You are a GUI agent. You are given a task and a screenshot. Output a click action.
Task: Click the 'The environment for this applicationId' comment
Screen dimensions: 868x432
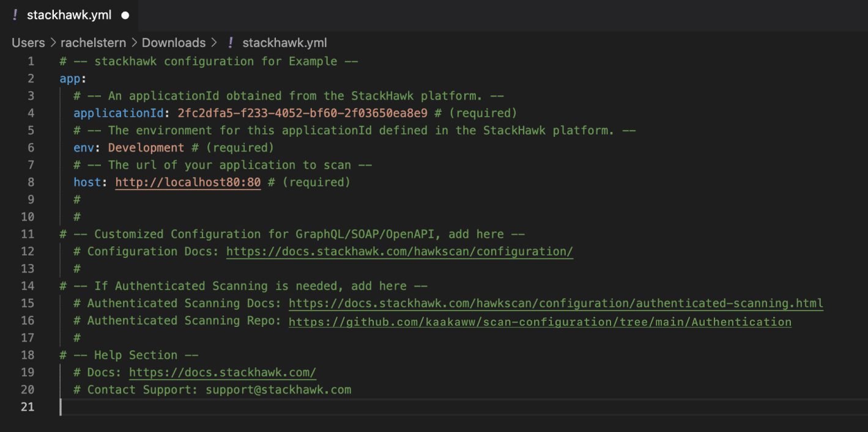tap(355, 130)
